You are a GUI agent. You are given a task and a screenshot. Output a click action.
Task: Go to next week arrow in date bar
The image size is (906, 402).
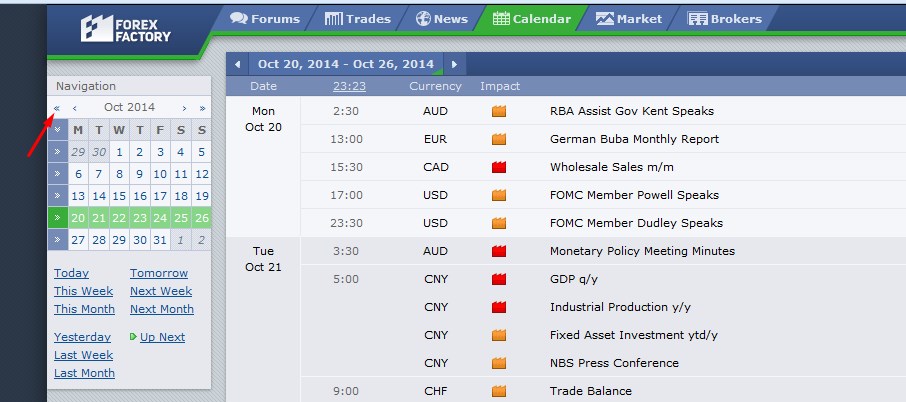click(454, 64)
